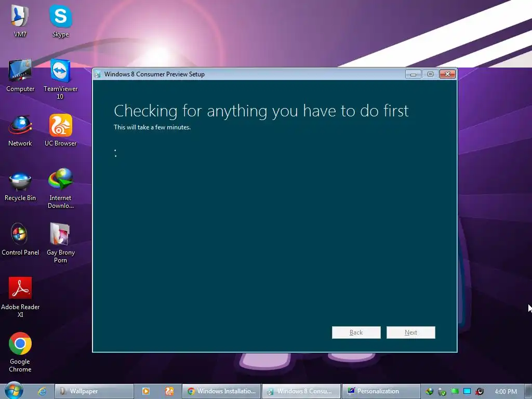Open the Skype desktop shortcut
Image resolution: width=532 pixels, height=399 pixels.
pyautogui.click(x=60, y=20)
